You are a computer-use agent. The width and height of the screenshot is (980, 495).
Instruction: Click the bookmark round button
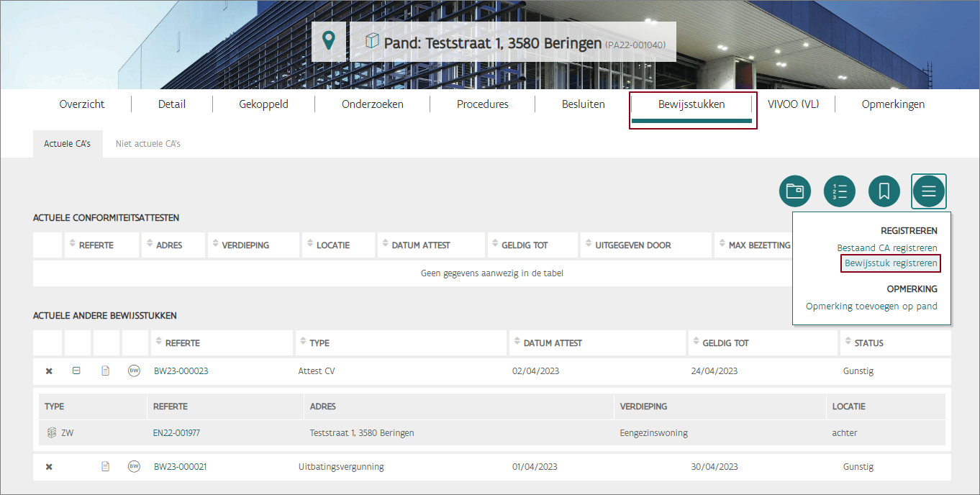tap(884, 191)
